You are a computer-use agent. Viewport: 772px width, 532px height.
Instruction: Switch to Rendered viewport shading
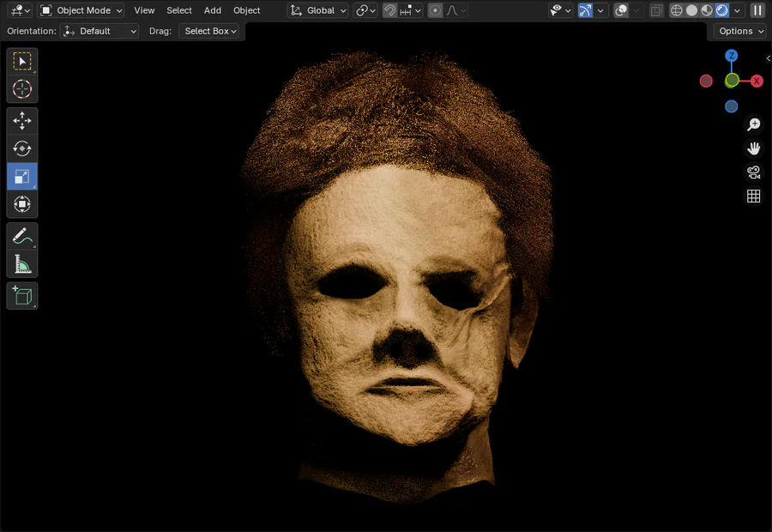coord(721,10)
